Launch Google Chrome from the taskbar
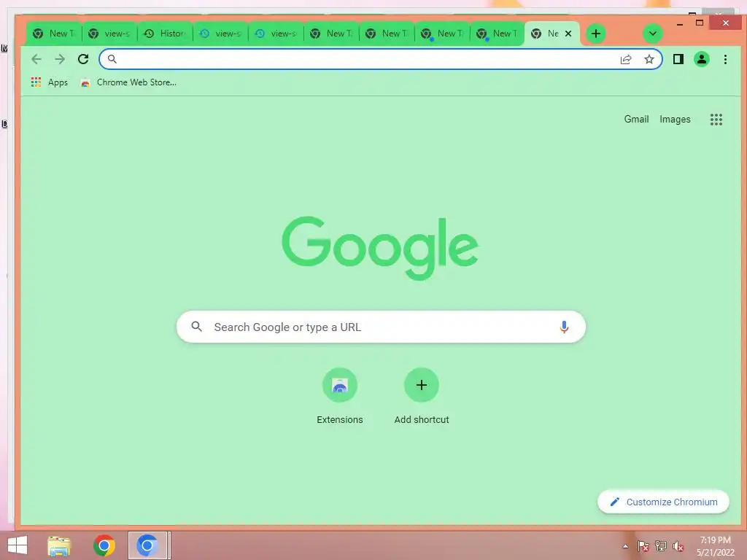Screen dimensions: 747x560 click(104, 545)
